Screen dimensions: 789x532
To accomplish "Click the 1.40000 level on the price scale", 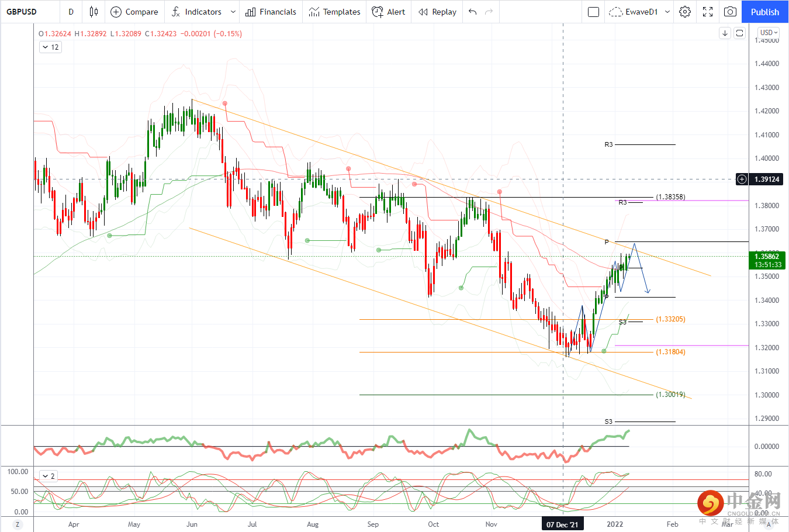I will pos(767,158).
